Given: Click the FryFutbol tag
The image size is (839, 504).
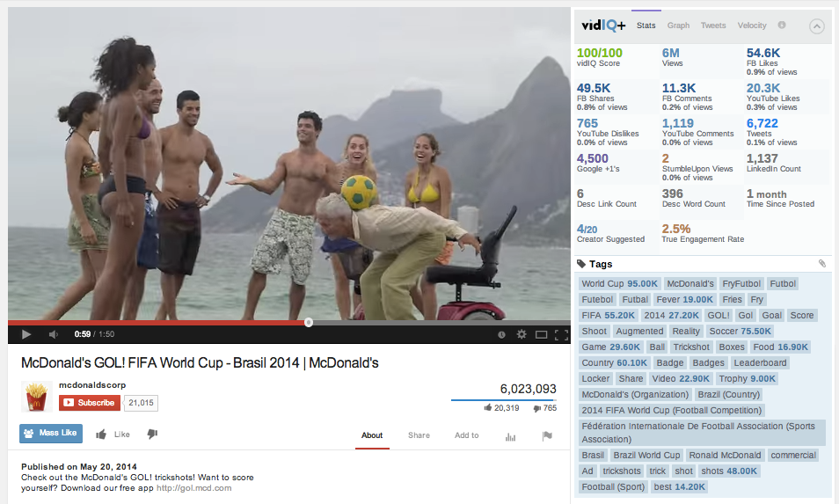Looking at the screenshot, I should [741, 283].
